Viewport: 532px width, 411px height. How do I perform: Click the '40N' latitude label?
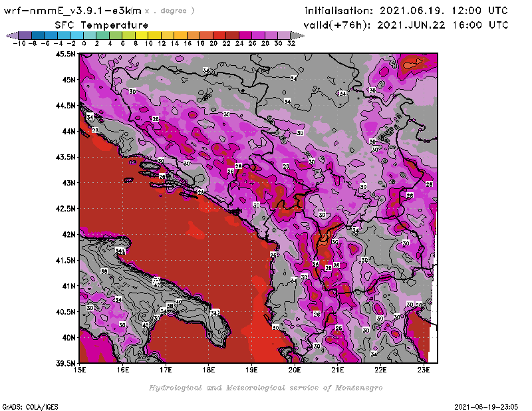[69, 338]
